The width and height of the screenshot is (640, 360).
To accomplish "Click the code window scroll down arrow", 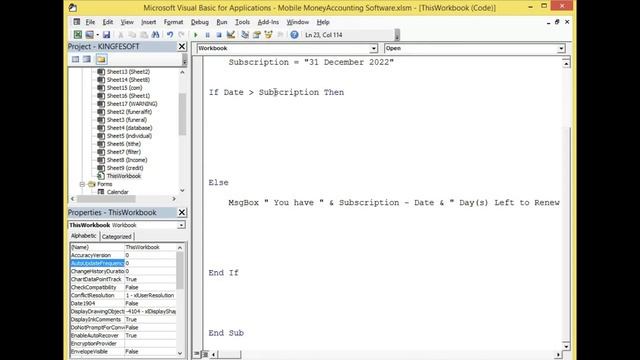I will coord(566,347).
